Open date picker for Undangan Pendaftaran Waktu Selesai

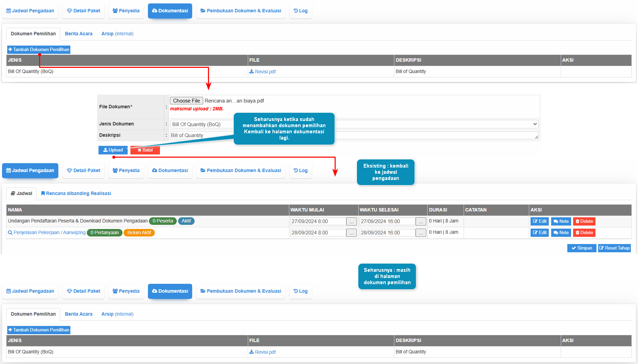point(421,221)
